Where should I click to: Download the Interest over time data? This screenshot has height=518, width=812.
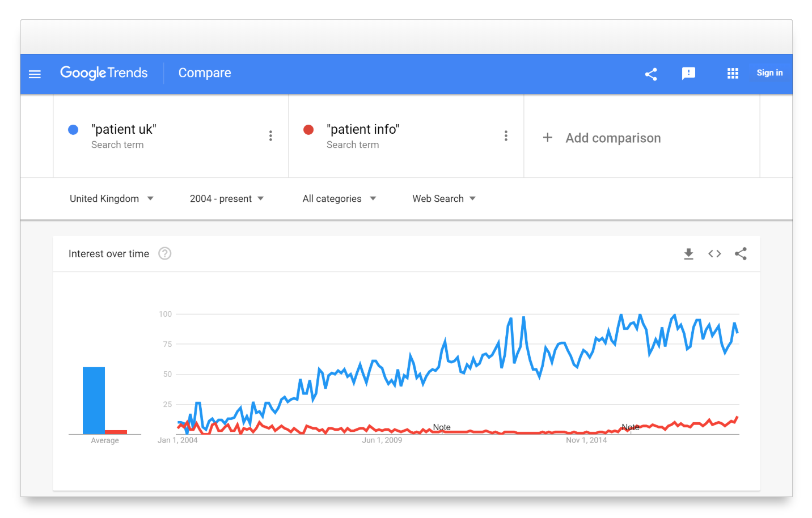688,254
